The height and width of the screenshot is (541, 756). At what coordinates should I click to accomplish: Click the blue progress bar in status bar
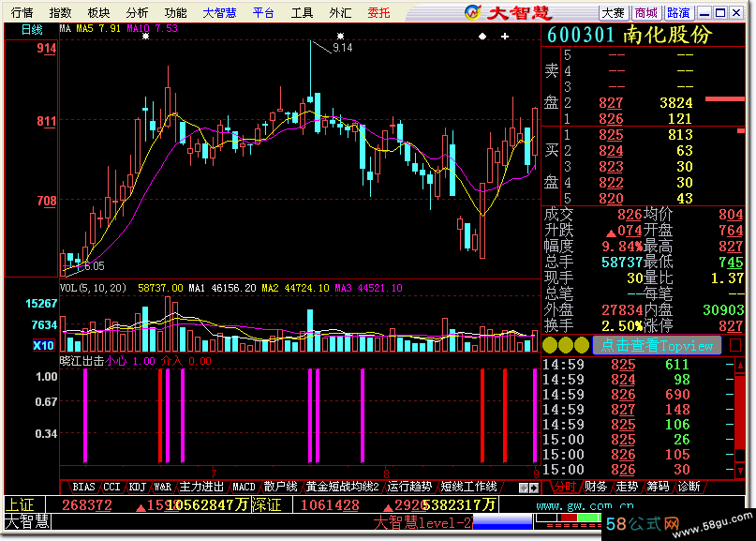pyautogui.click(x=502, y=522)
